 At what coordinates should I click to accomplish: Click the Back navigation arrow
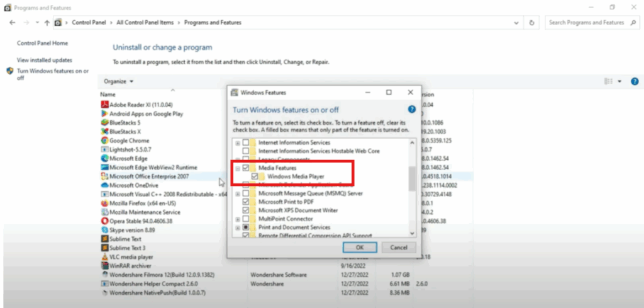[13, 23]
